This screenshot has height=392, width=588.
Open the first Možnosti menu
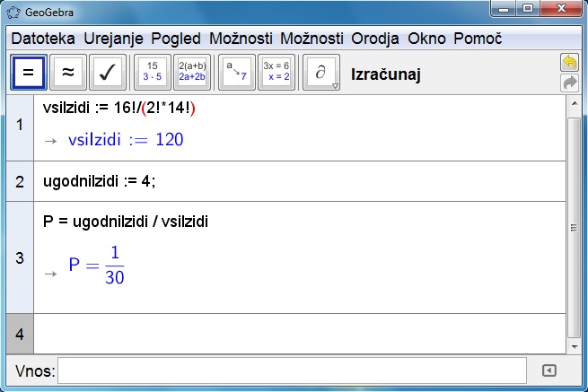click(241, 39)
